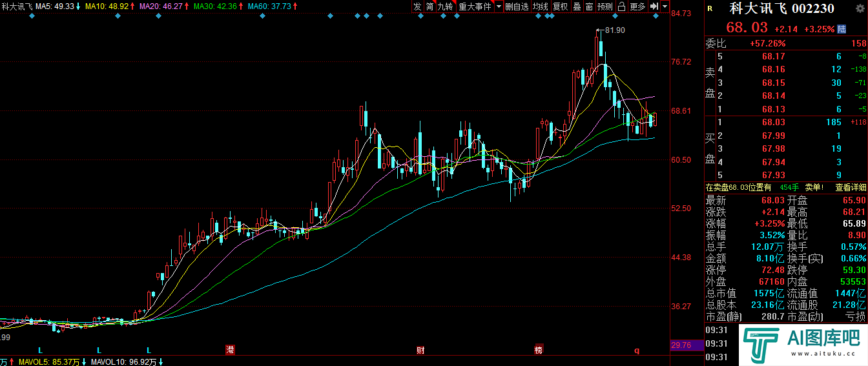The image size is (868, 366).
Task: Toggle the padlock lock icon in toolbar
Action: coord(621,6)
